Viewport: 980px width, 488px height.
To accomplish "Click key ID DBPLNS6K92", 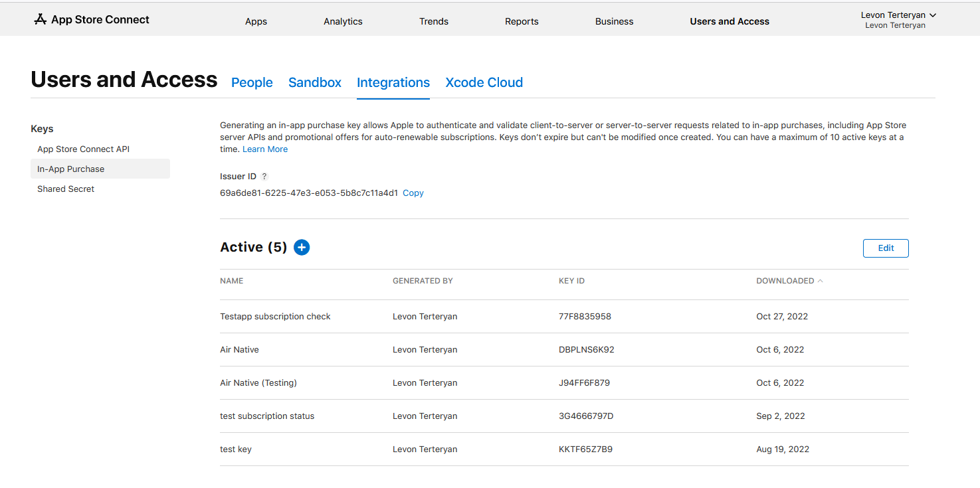I will point(587,350).
